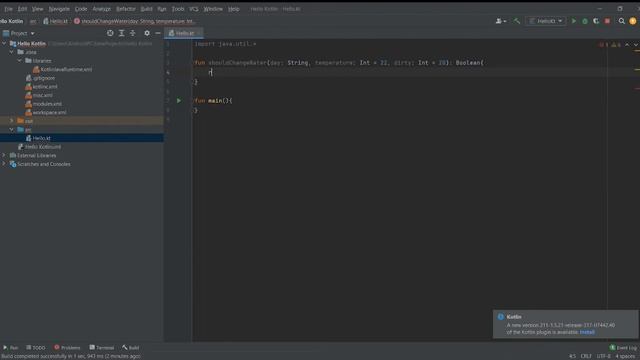This screenshot has height=360, width=640.
Task: Open the Window menu
Action: [x=213, y=9]
